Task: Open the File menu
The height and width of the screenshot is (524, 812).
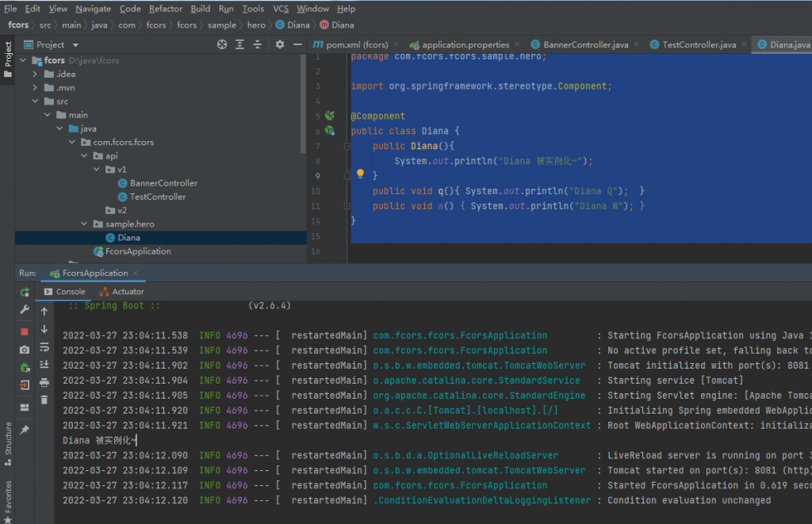Action: point(10,9)
